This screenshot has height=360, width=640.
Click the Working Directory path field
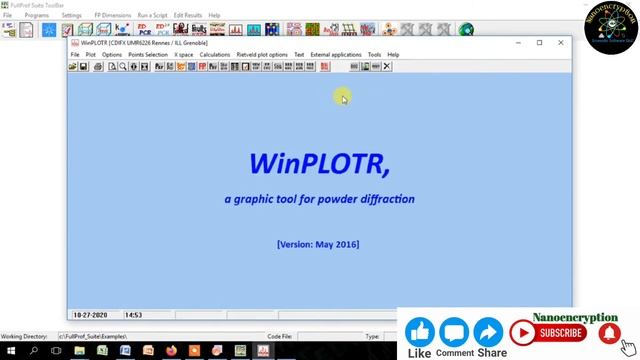point(161,336)
